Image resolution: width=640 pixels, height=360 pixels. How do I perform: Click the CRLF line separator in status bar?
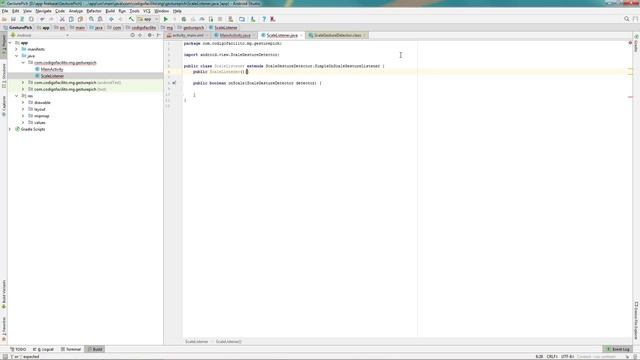552,357
